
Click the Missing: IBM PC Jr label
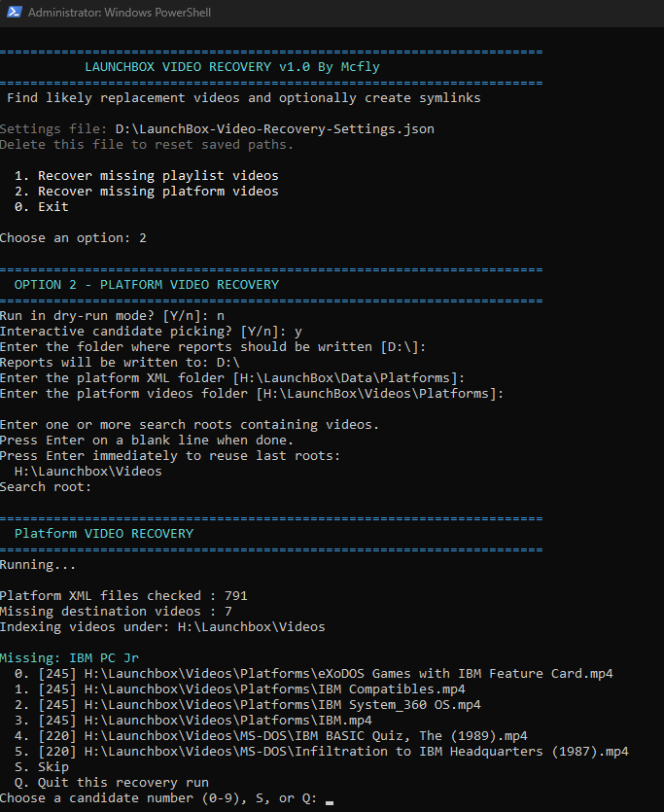click(69, 658)
